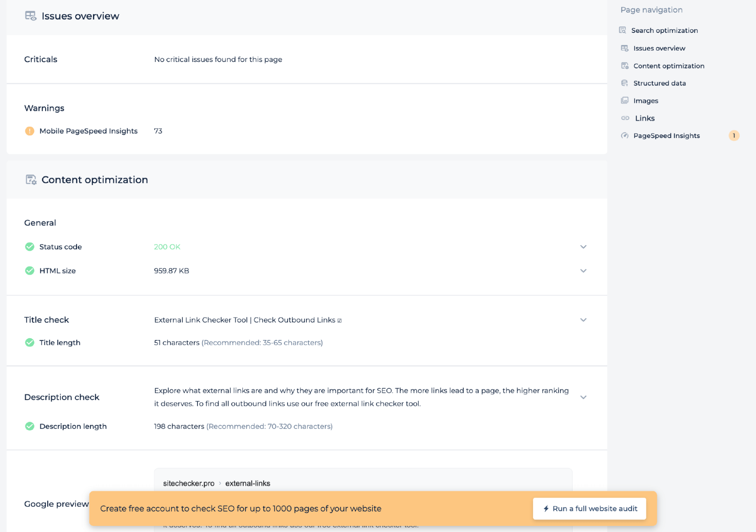
Task: Click the Criticals heading
Action: coord(40,59)
